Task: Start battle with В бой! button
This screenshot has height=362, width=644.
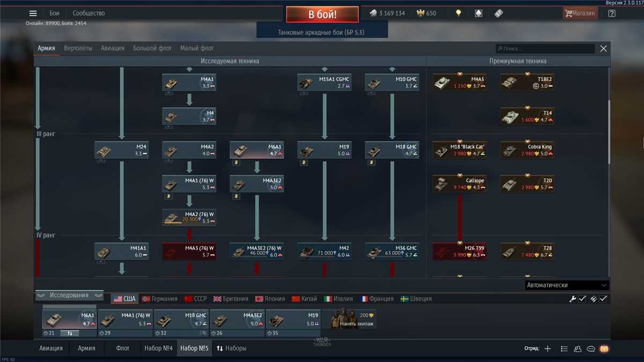Action: tap(322, 14)
